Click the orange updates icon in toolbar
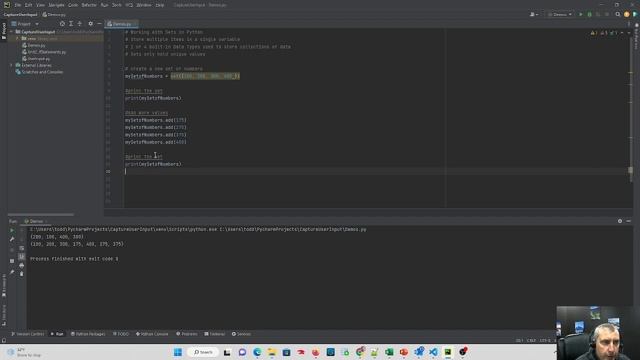 (x=627, y=14)
